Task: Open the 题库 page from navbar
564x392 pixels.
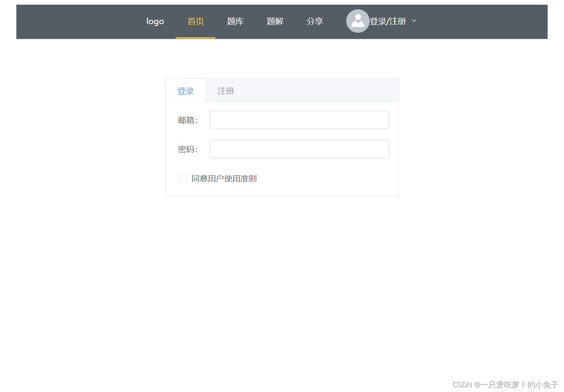Action: click(x=235, y=21)
